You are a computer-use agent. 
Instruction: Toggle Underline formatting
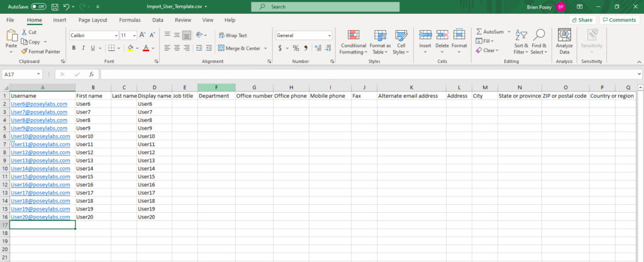[93, 48]
